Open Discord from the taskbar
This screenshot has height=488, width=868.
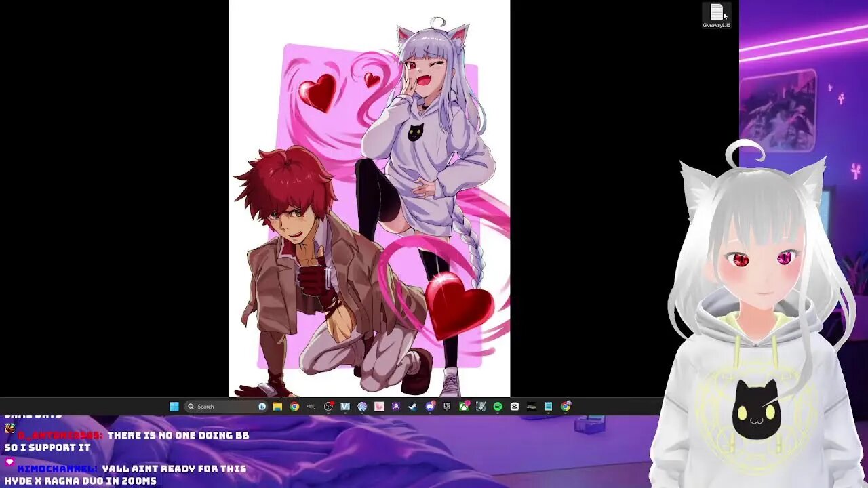coord(430,407)
